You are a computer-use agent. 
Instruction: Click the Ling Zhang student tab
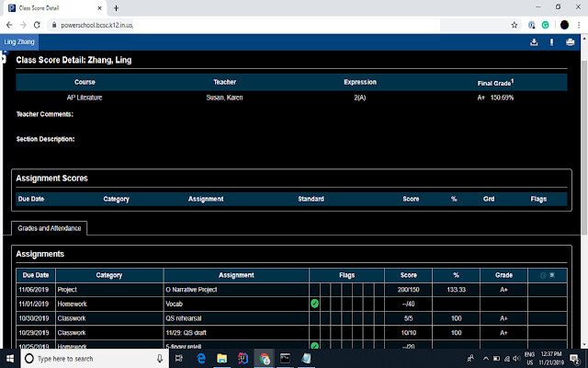point(19,42)
